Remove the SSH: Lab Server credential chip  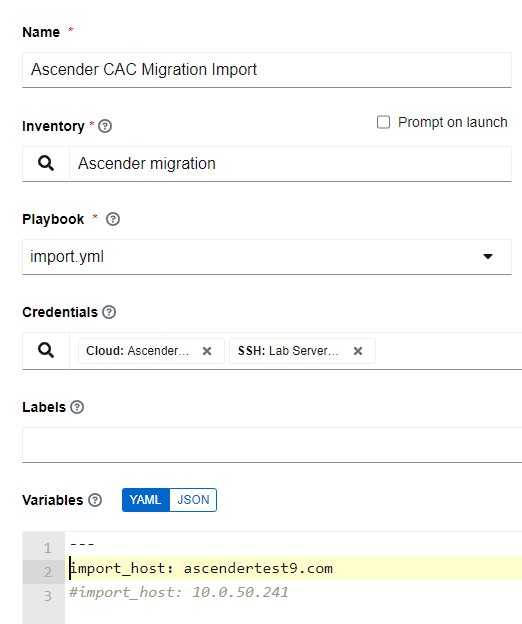358,351
